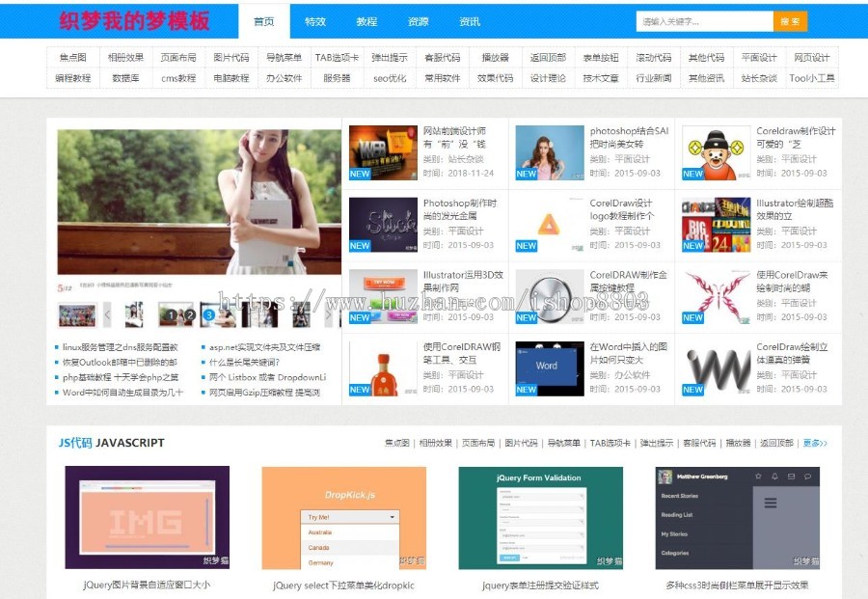Open the jQuery Form Validation thumbnail

[541, 518]
